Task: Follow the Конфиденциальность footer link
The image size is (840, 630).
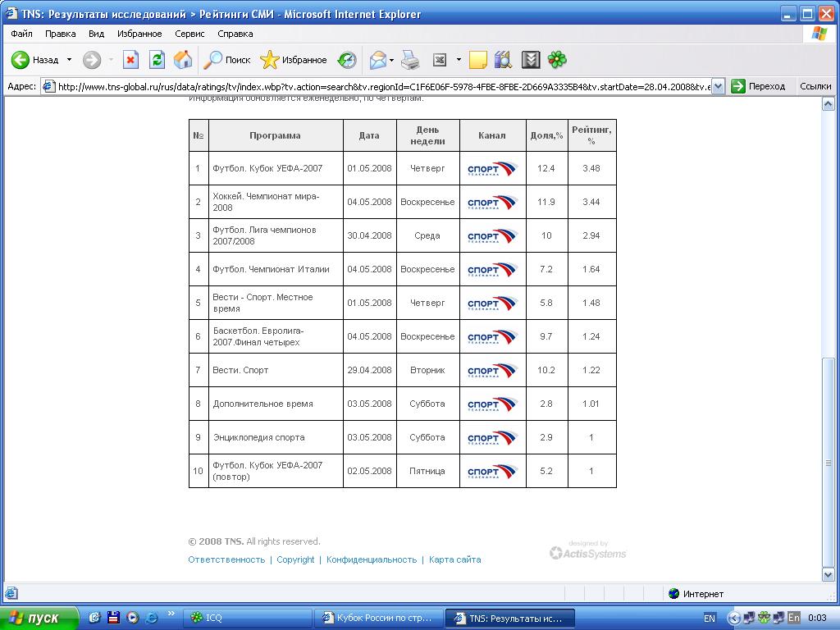Action: pos(372,559)
